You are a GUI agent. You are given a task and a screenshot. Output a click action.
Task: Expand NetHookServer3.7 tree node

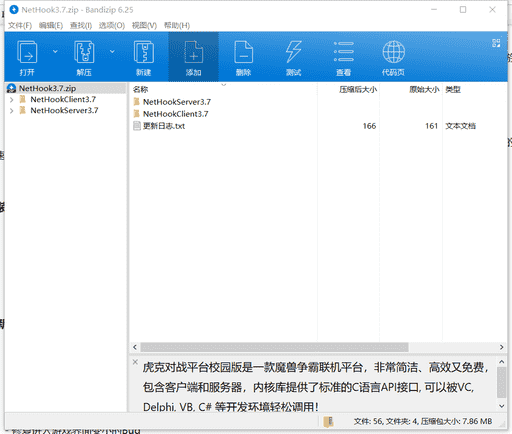tap(12, 111)
